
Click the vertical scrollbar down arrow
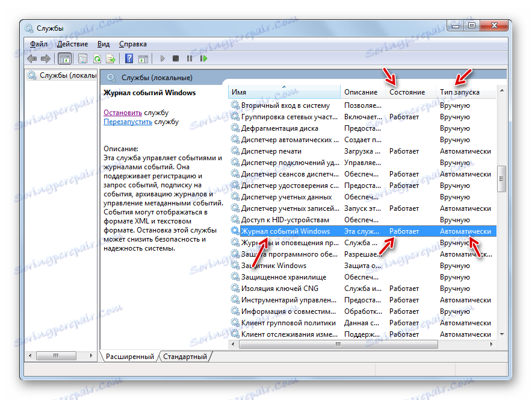pyautogui.click(x=502, y=334)
